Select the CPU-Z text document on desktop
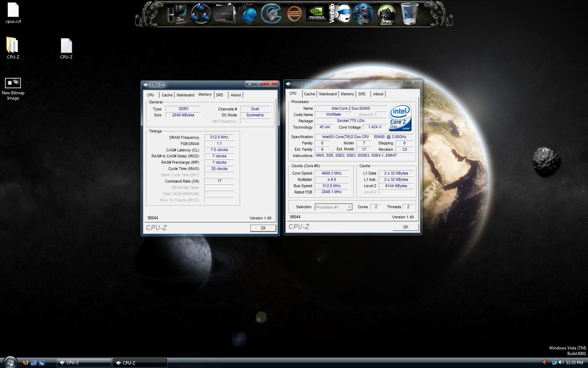 point(66,48)
